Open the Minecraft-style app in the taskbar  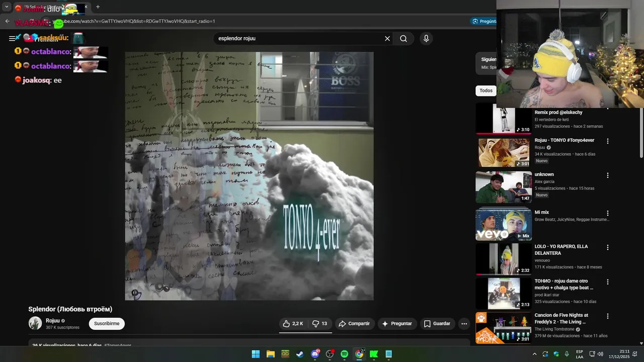(x=285, y=354)
